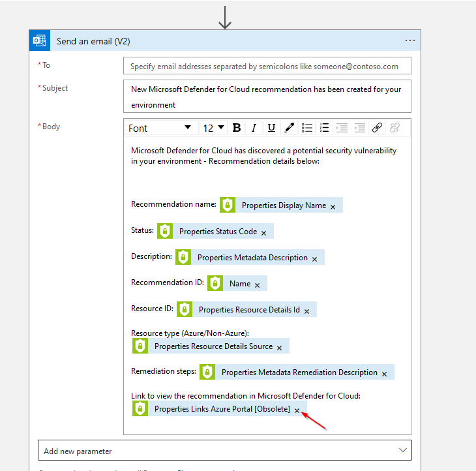The image size is (476, 471).
Task: Click the Remediation steps: label in body
Action: point(164,371)
